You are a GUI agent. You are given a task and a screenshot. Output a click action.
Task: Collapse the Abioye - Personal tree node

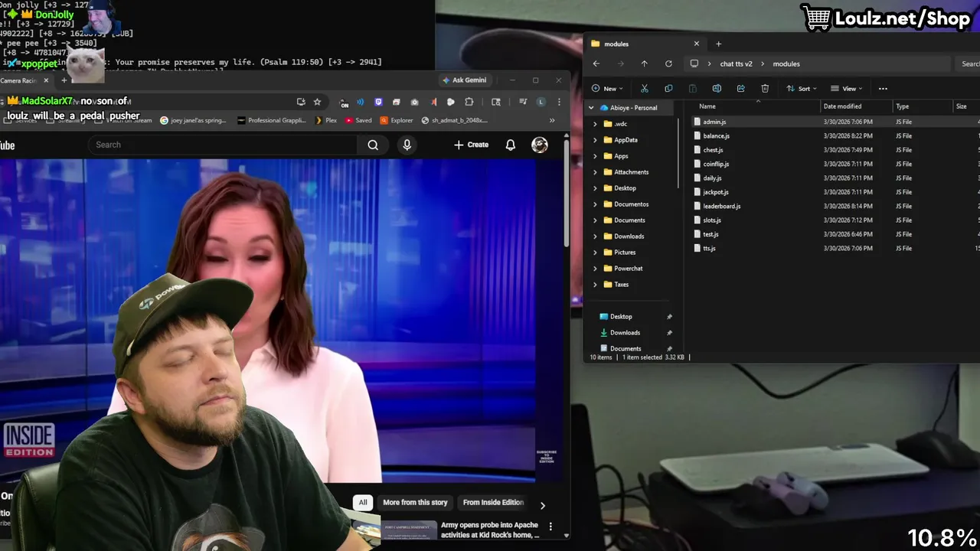(x=591, y=108)
